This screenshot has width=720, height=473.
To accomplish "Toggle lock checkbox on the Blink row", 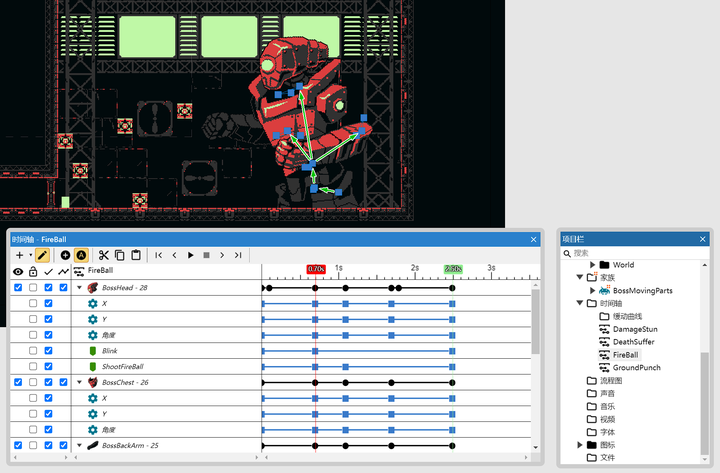I will point(33,351).
